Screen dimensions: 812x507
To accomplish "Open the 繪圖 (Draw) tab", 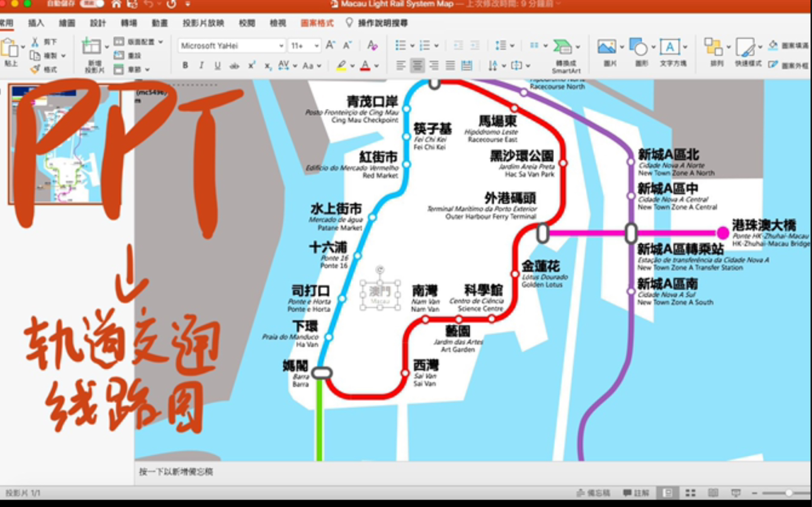I will click(x=67, y=23).
